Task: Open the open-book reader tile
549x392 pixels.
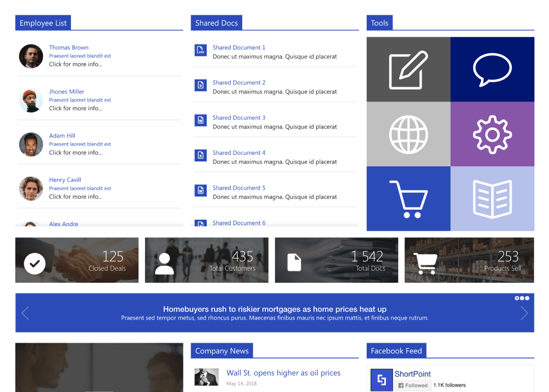Action: (x=492, y=198)
